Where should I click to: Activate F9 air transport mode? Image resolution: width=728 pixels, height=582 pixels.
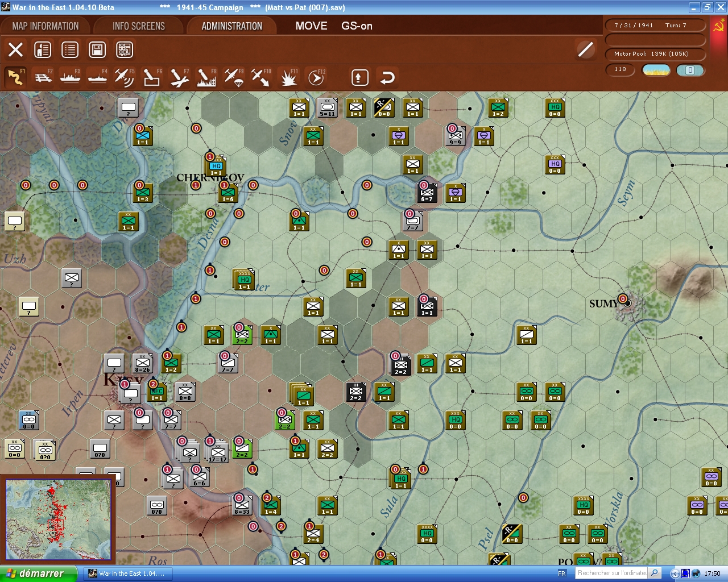click(x=234, y=77)
